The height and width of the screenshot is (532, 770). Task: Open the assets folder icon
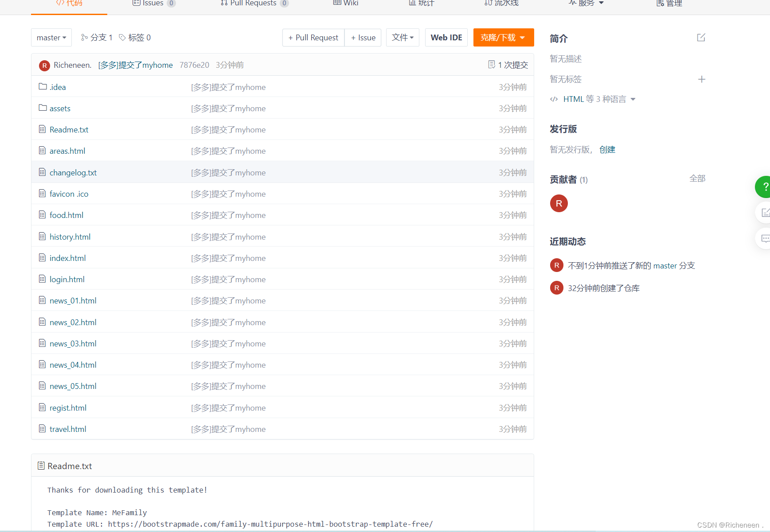(43, 108)
